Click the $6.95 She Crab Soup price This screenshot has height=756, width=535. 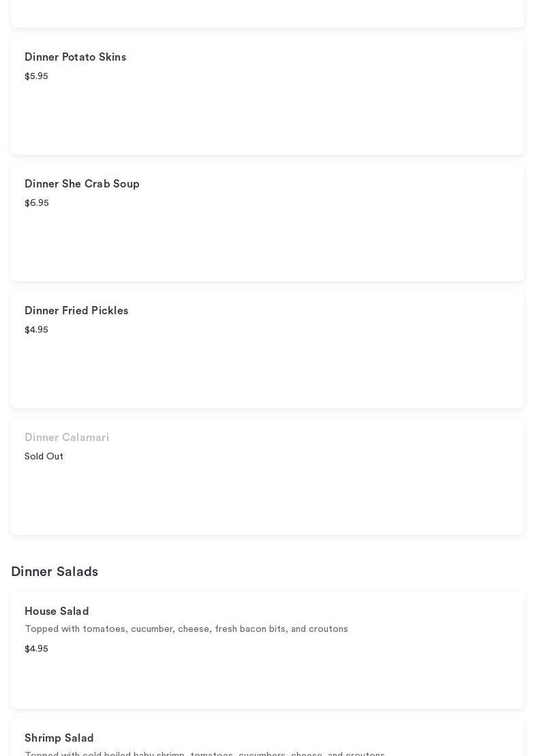[x=37, y=203]
